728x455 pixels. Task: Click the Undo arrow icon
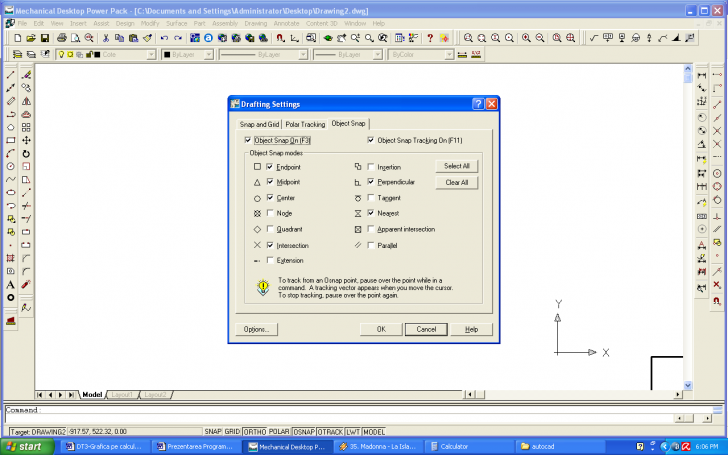(164, 38)
